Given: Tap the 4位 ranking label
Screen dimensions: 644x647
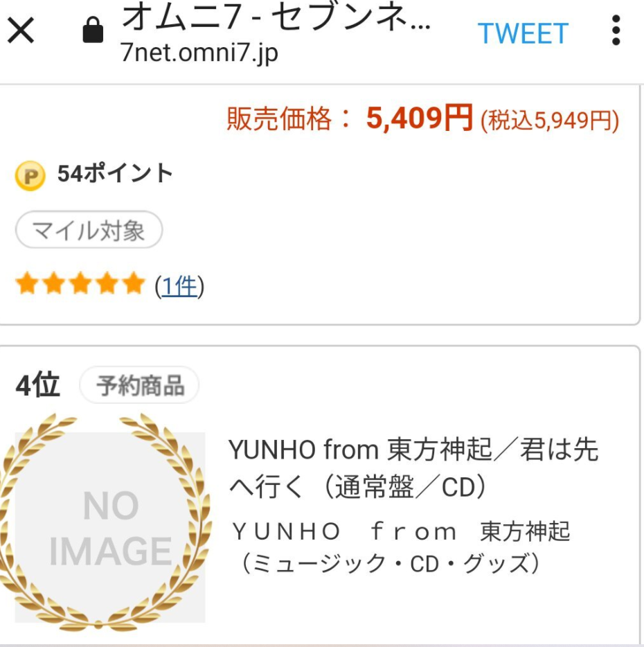Looking at the screenshot, I should point(38,385).
